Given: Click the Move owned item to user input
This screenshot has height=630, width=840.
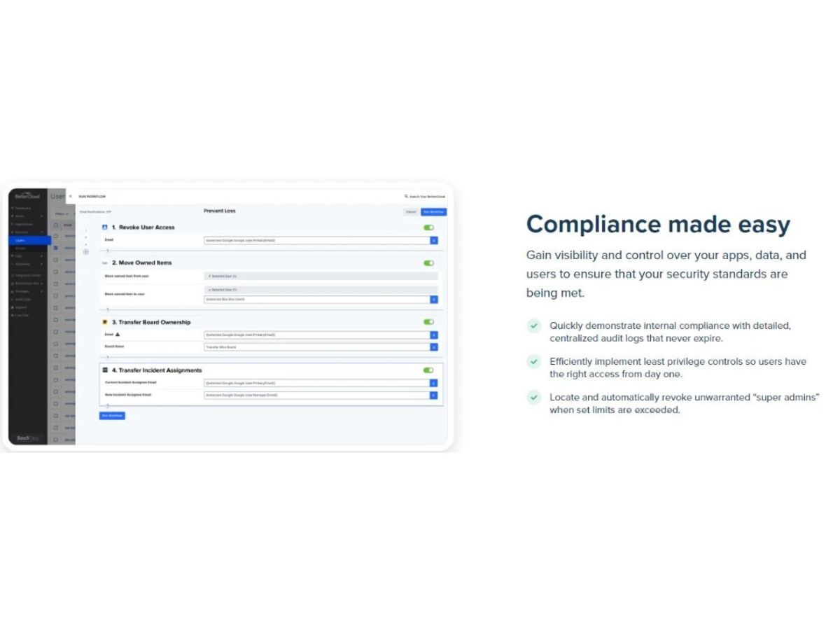Looking at the screenshot, I should (317, 300).
